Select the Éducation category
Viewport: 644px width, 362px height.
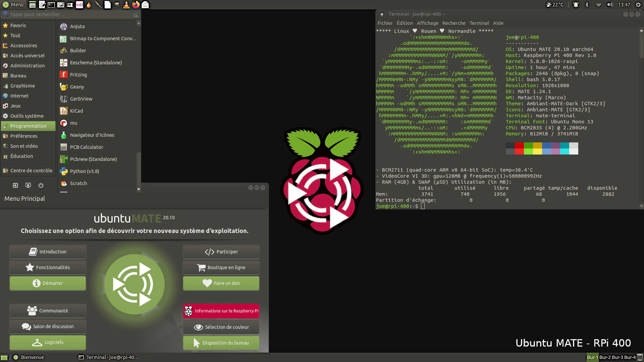click(28, 156)
